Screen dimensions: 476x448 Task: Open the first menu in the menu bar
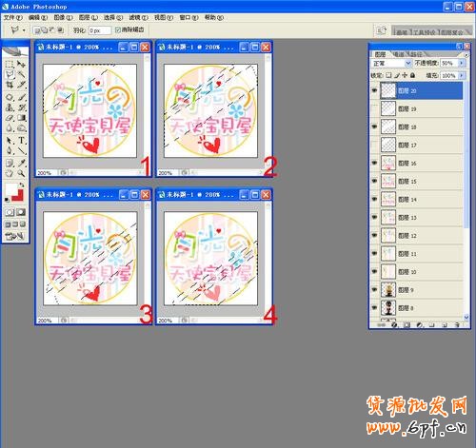[13, 17]
